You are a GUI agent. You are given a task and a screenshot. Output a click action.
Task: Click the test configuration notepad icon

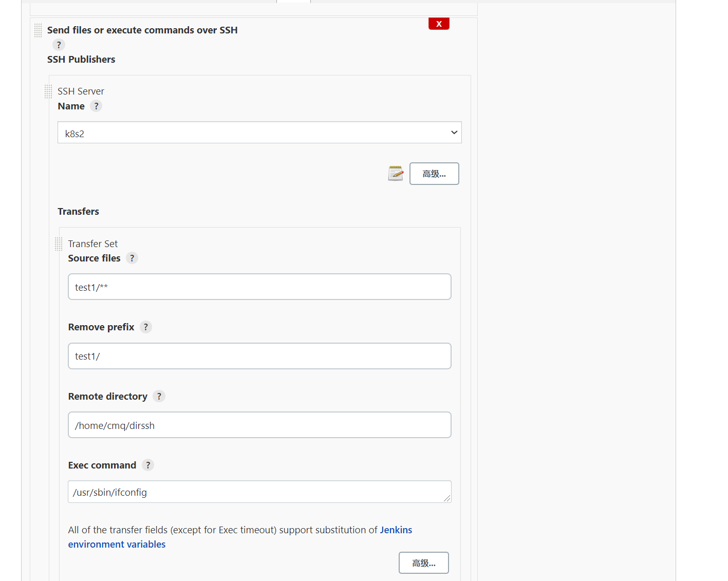point(396,173)
